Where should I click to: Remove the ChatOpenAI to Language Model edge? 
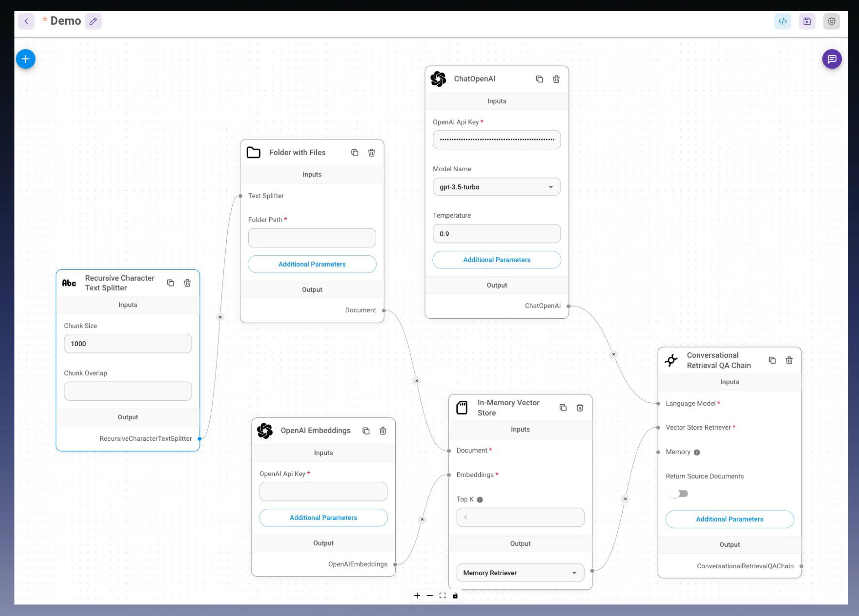coord(613,355)
